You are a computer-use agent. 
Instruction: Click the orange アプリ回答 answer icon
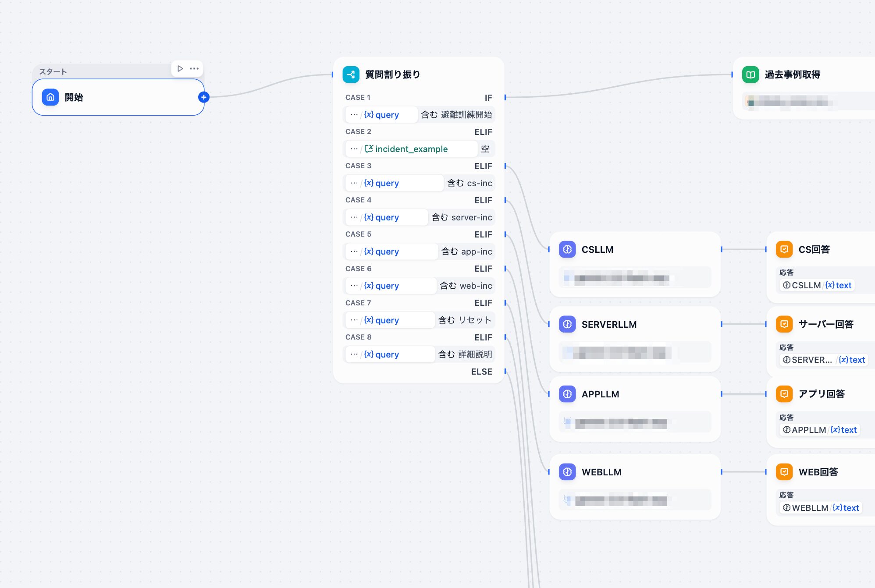point(784,394)
